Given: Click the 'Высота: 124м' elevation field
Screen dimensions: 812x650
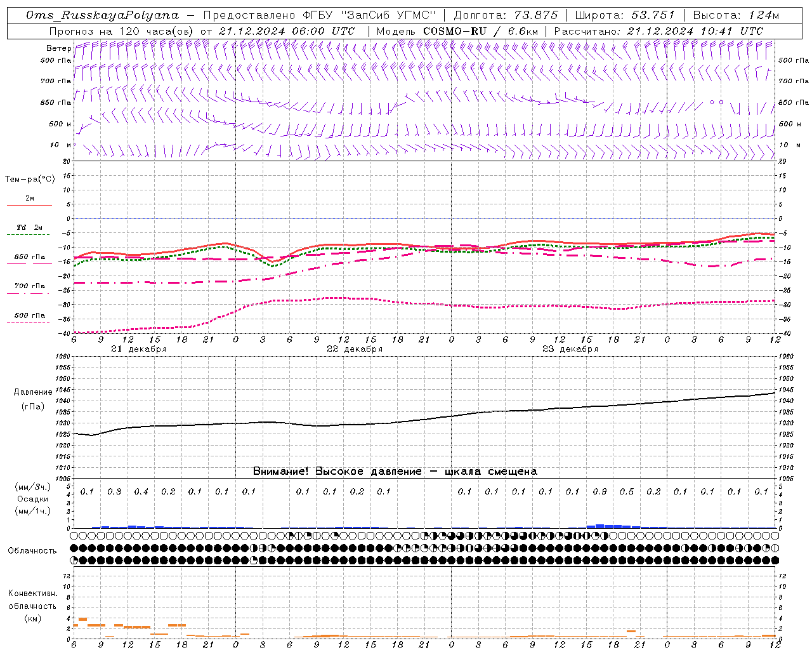Looking at the screenshot, I should [736, 15].
